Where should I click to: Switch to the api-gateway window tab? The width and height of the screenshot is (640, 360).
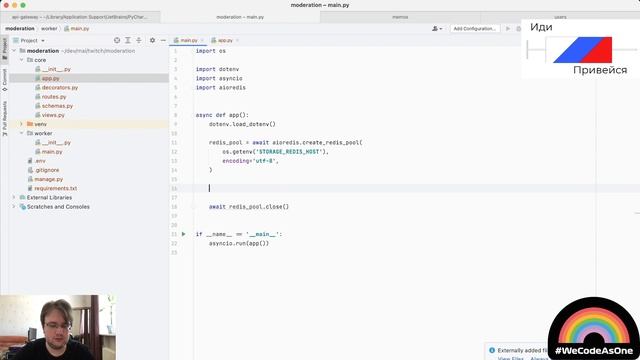coord(80,17)
